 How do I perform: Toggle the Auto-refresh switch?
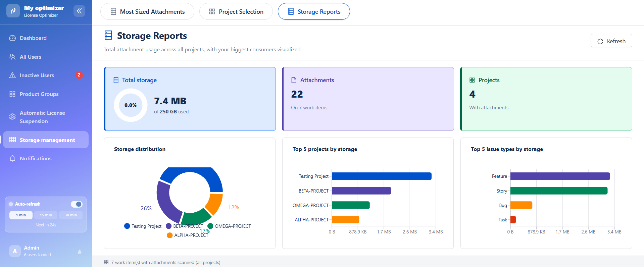pyautogui.click(x=77, y=204)
